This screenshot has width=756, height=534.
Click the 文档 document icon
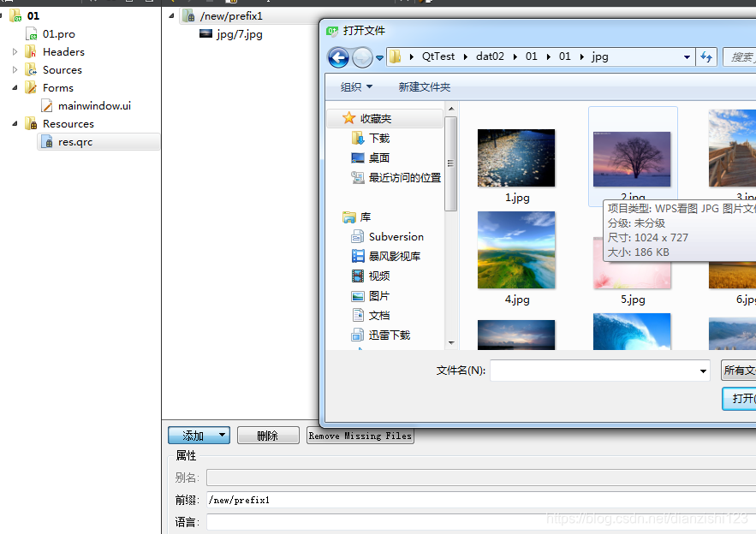click(358, 315)
